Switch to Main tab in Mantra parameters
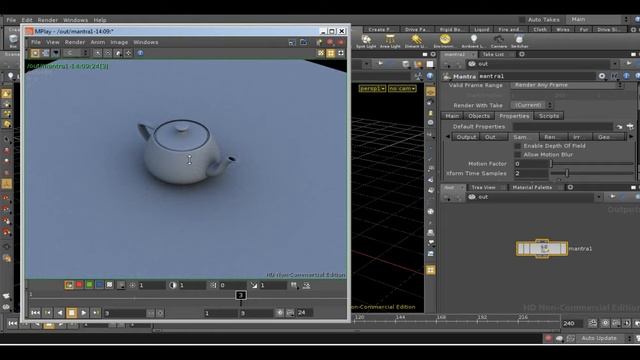 [452, 116]
